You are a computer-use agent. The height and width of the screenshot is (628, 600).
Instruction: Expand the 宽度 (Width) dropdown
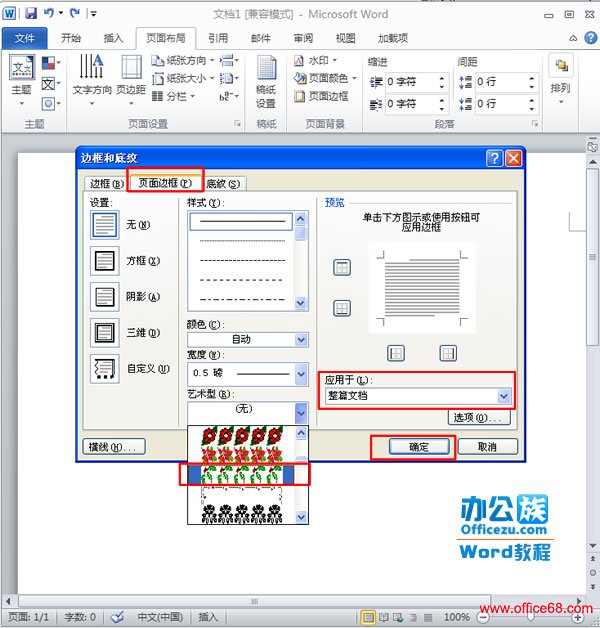pos(301,374)
